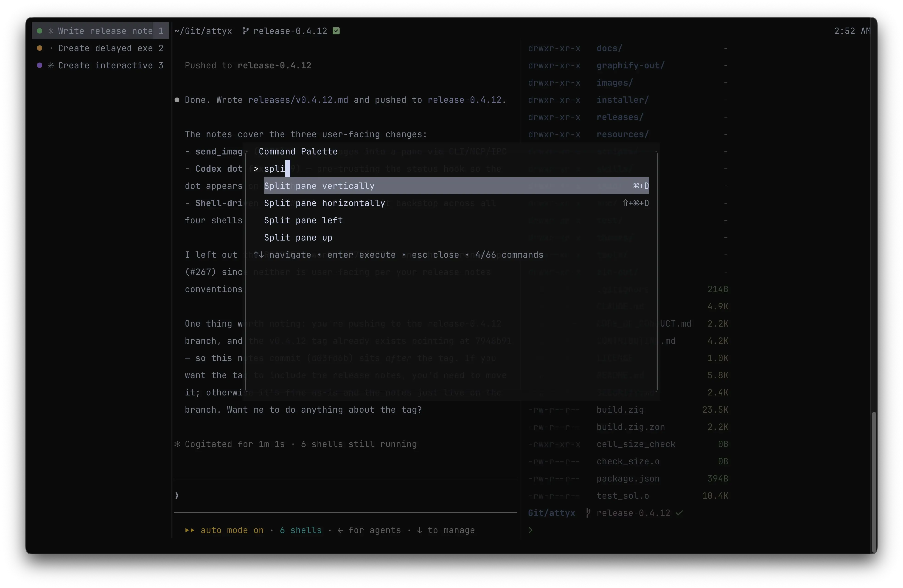This screenshot has width=903, height=588.
Task: Click the checkmark after release-0.4.12 in right pane
Action: (x=679, y=513)
